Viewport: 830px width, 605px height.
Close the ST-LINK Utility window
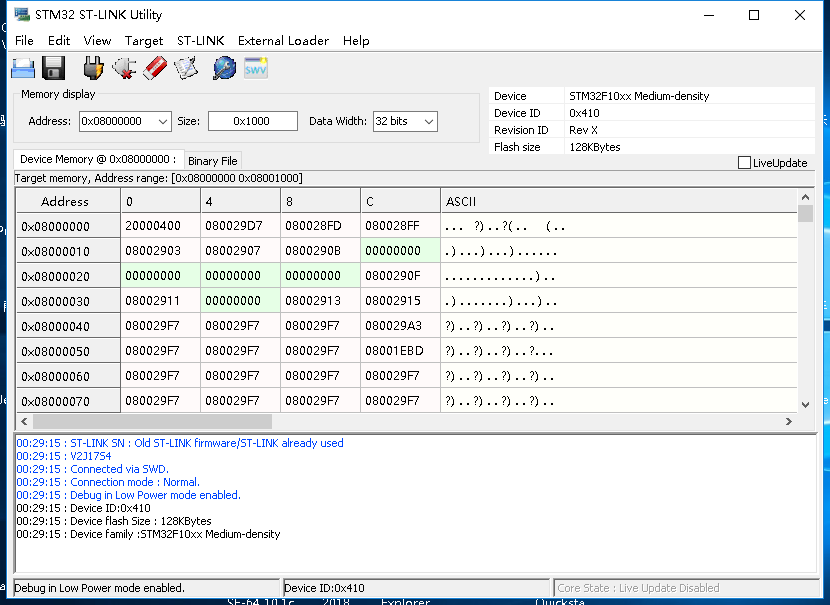pyautogui.click(x=800, y=15)
